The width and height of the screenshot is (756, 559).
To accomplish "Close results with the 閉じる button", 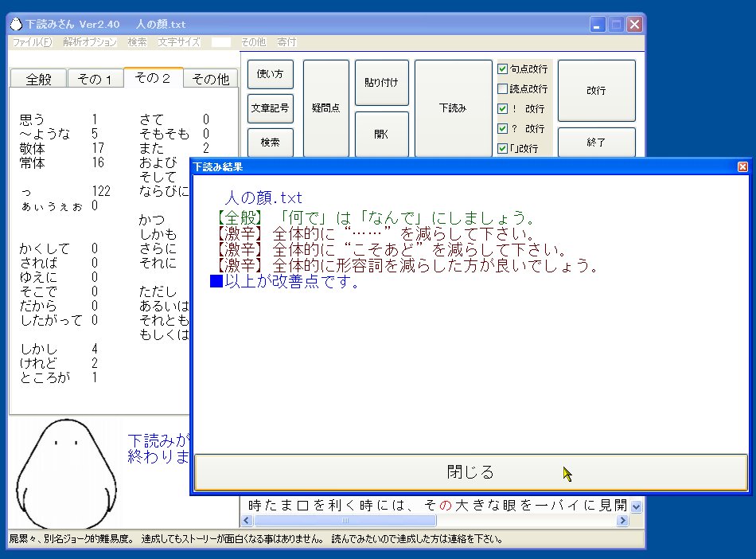I will coord(469,471).
